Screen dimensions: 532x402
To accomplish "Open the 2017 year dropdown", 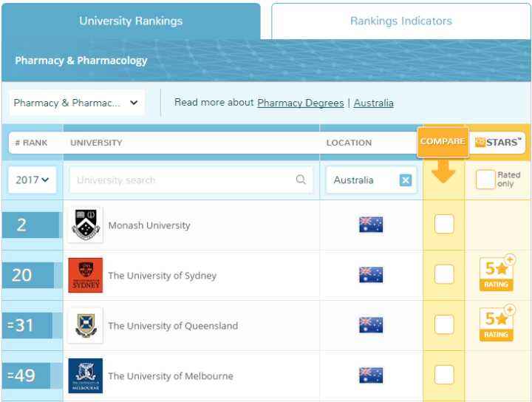I will [x=33, y=180].
